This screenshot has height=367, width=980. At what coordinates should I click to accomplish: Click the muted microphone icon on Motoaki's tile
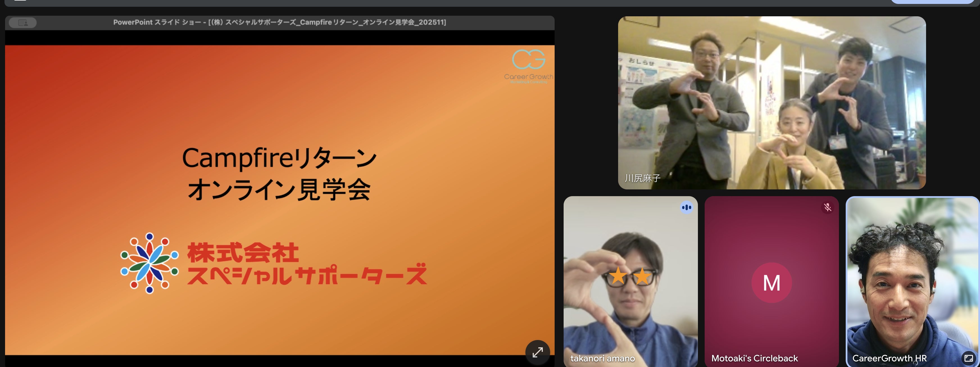tap(827, 207)
